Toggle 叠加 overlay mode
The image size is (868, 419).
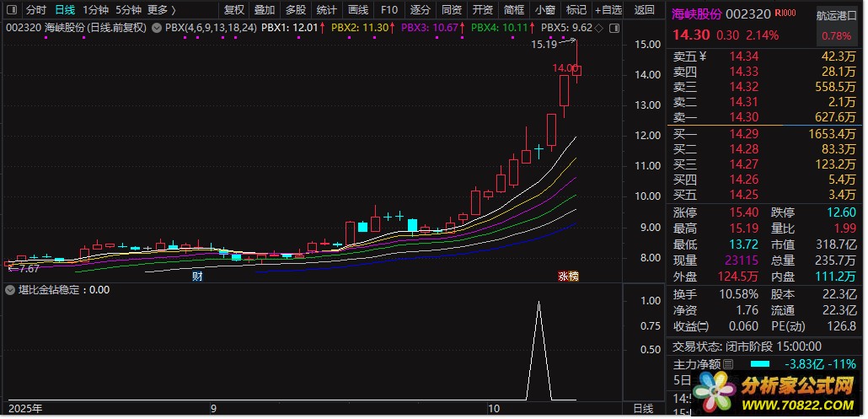click(x=265, y=10)
